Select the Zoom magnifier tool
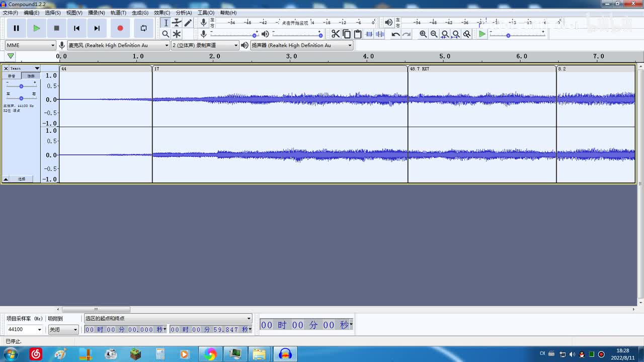 [166, 34]
